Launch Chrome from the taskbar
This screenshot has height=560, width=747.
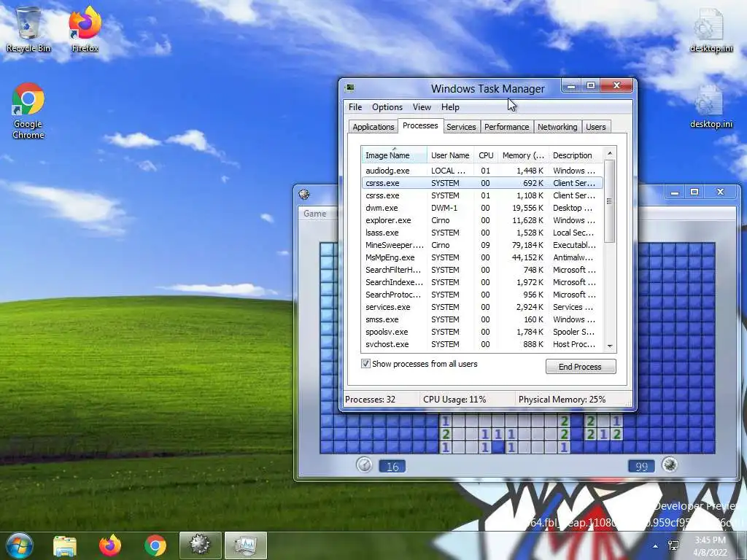155,545
